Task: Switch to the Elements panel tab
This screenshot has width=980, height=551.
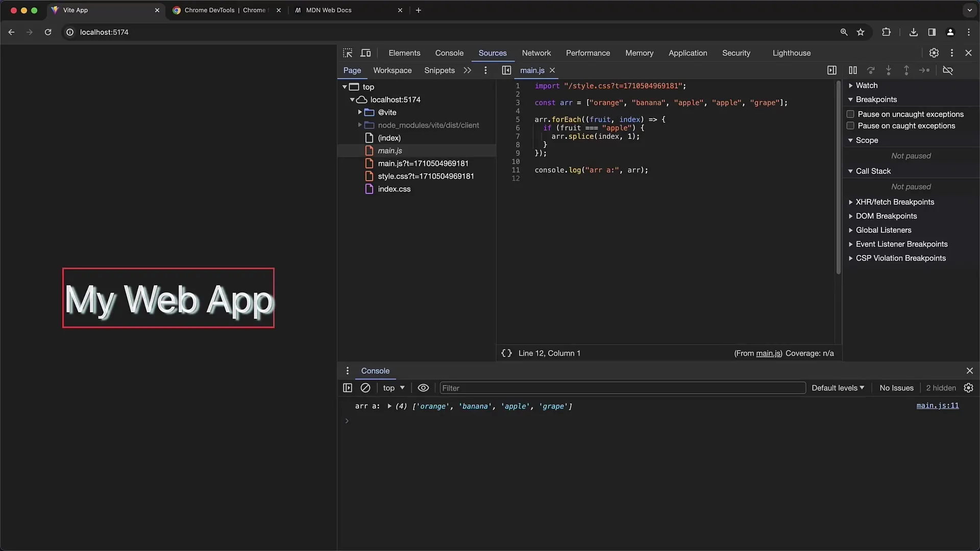Action: click(x=404, y=53)
